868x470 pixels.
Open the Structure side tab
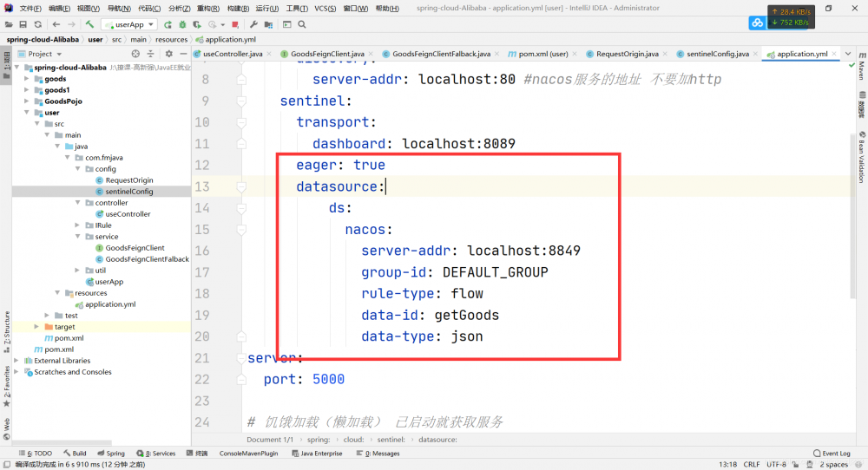pyautogui.click(x=7, y=331)
